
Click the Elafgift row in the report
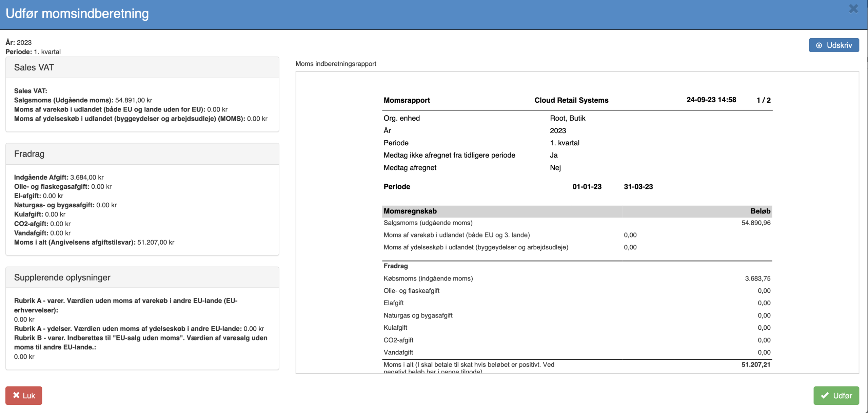(577, 303)
